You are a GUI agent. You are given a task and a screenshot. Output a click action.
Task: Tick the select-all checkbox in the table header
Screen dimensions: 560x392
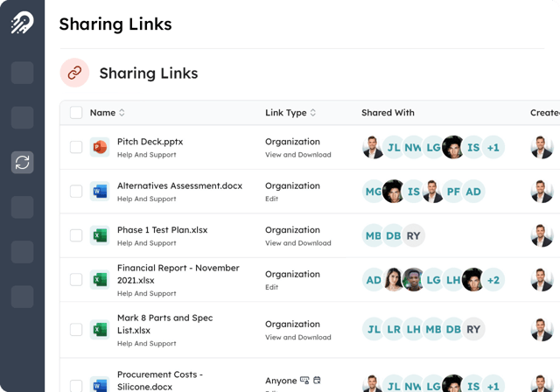click(76, 113)
